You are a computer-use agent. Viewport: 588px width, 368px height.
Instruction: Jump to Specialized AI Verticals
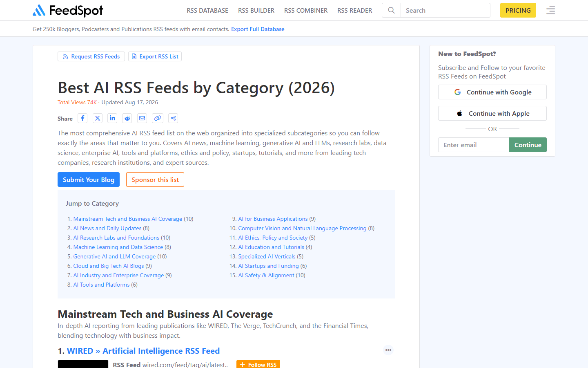tap(267, 256)
